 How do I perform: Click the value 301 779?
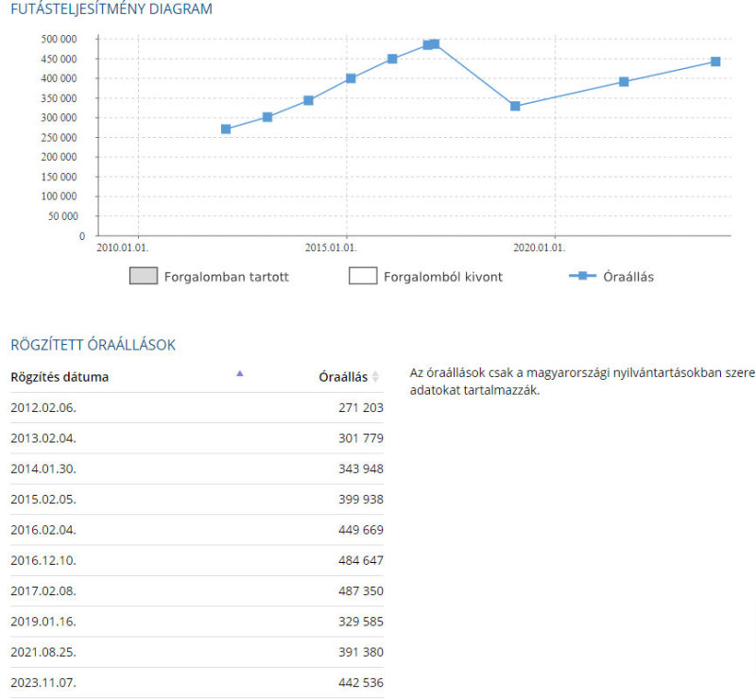[361, 438]
